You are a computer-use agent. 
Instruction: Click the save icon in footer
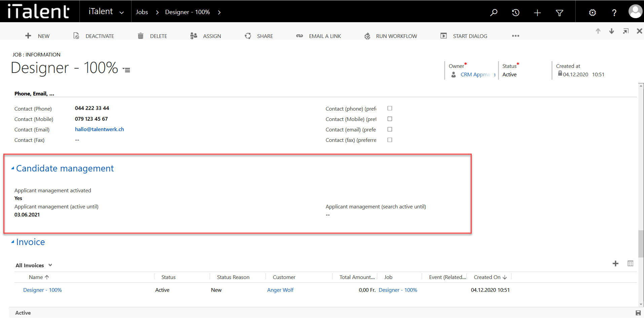(638, 313)
